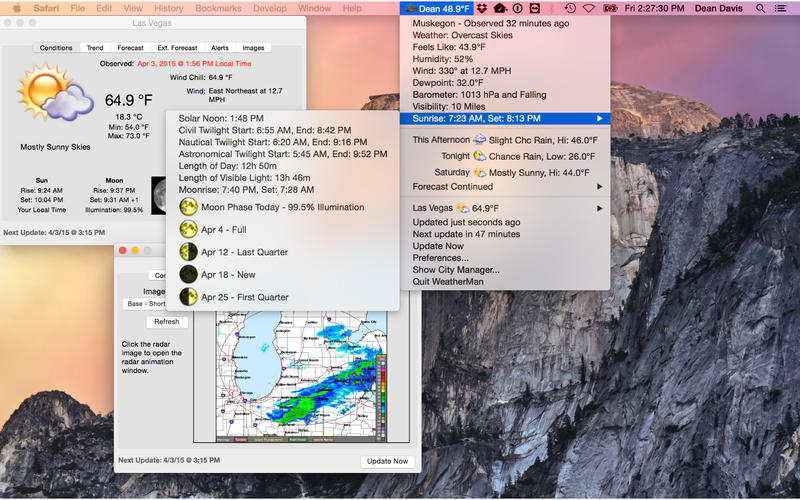This screenshot has height=500, width=800.
Task: Click the Wi-Fi icon in the menu bar
Action: pyautogui.click(x=588, y=8)
